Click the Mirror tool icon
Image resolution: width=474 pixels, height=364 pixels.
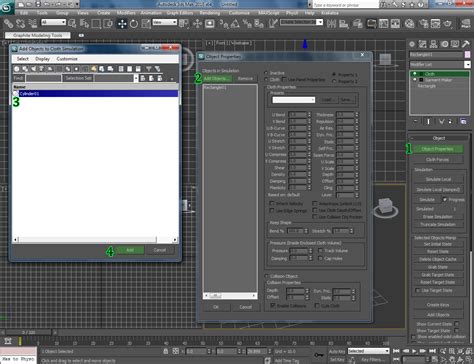pyautogui.click(x=331, y=24)
